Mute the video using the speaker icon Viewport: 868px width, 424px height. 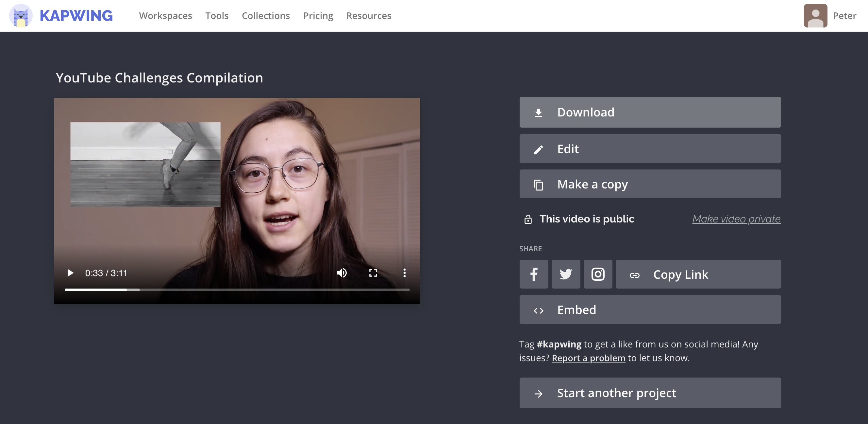click(x=342, y=273)
